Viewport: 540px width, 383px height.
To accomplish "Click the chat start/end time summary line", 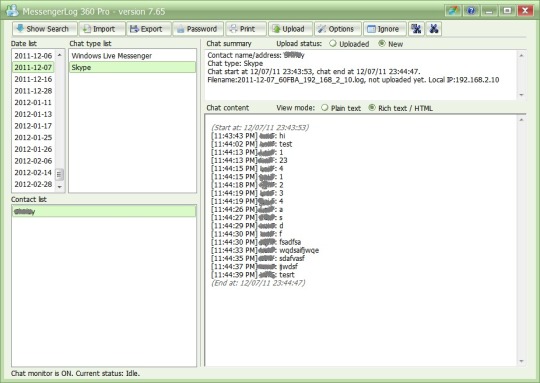I will [x=314, y=72].
